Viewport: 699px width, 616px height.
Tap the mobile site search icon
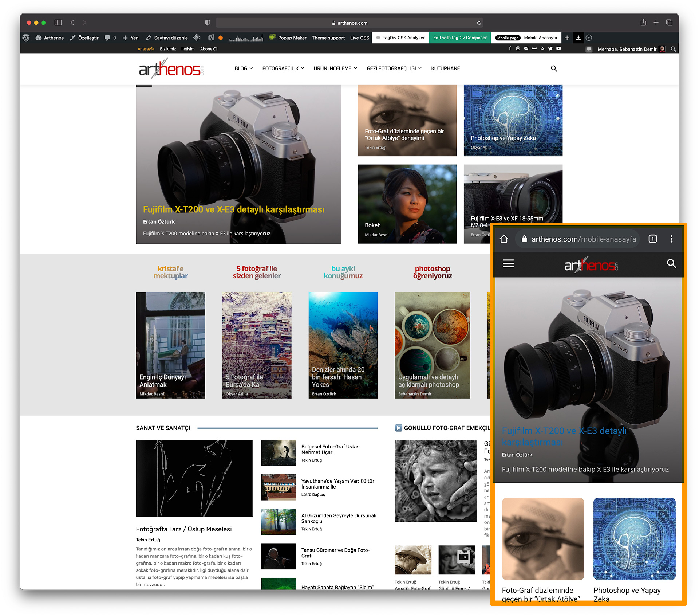671,263
